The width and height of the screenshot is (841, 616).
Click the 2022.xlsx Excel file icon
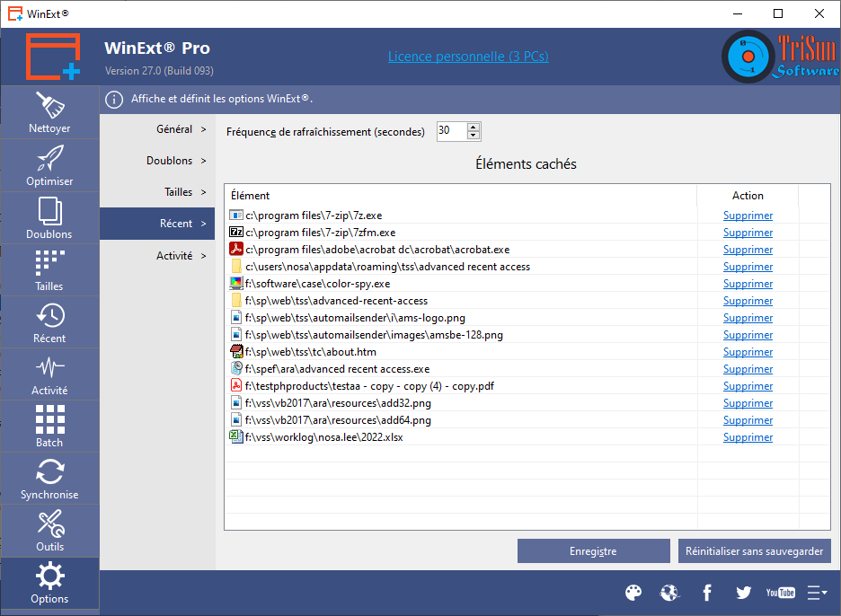[x=236, y=437]
